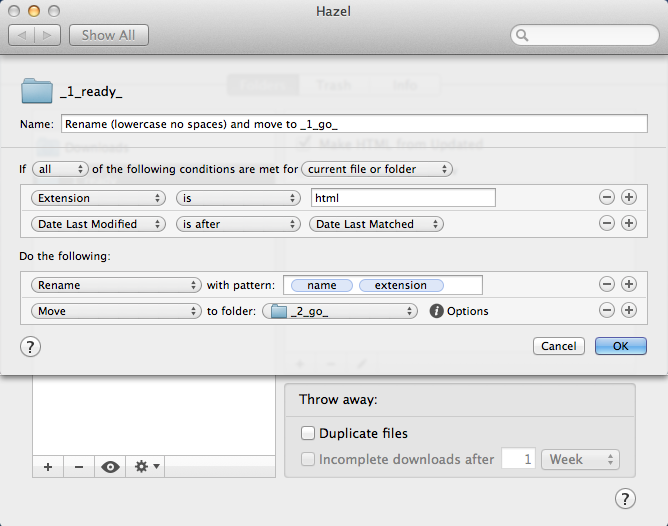Edit the rule Name field

pyautogui.click(x=354, y=124)
